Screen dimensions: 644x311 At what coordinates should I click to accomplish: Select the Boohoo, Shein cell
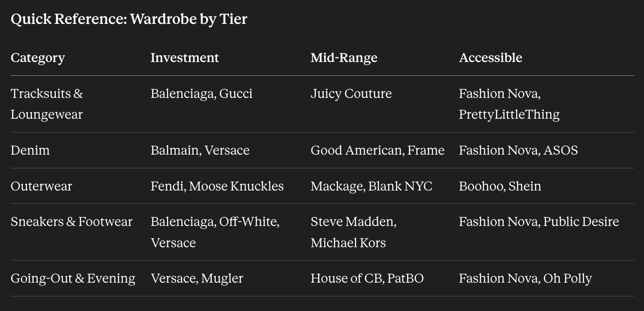point(500,186)
